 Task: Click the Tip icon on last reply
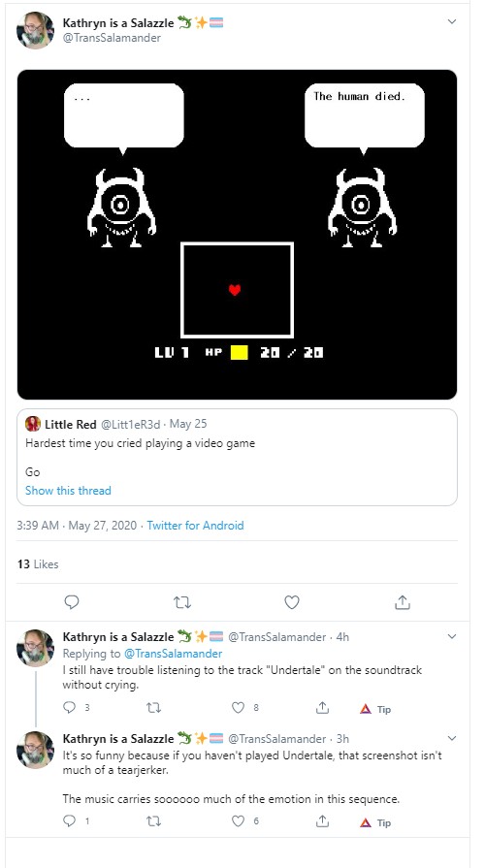point(375,822)
